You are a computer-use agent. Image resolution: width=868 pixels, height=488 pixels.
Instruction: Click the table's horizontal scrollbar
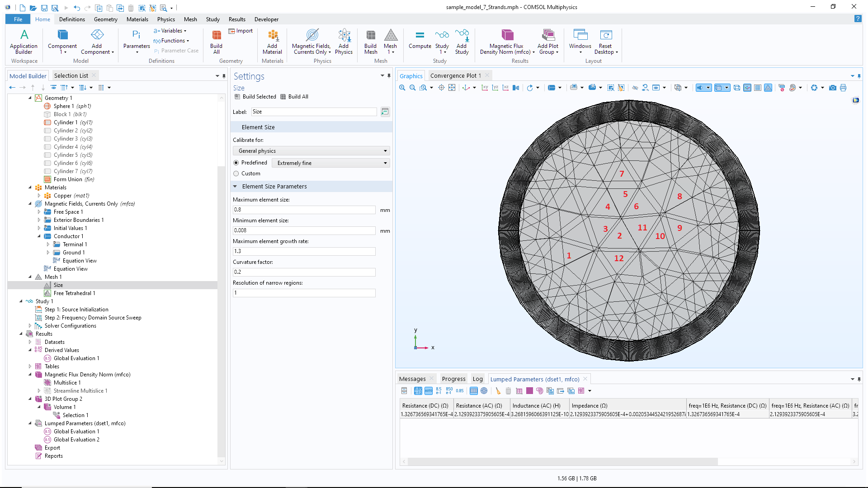point(562,461)
